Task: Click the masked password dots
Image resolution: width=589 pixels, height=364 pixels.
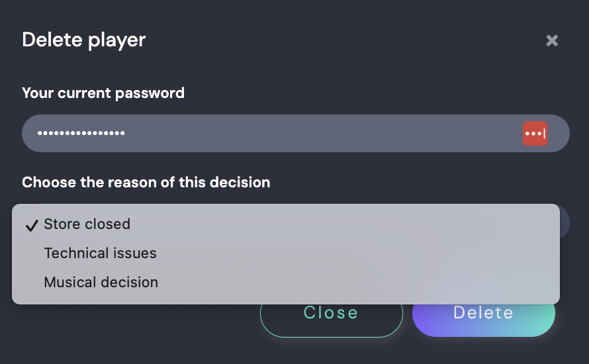Action: click(81, 133)
